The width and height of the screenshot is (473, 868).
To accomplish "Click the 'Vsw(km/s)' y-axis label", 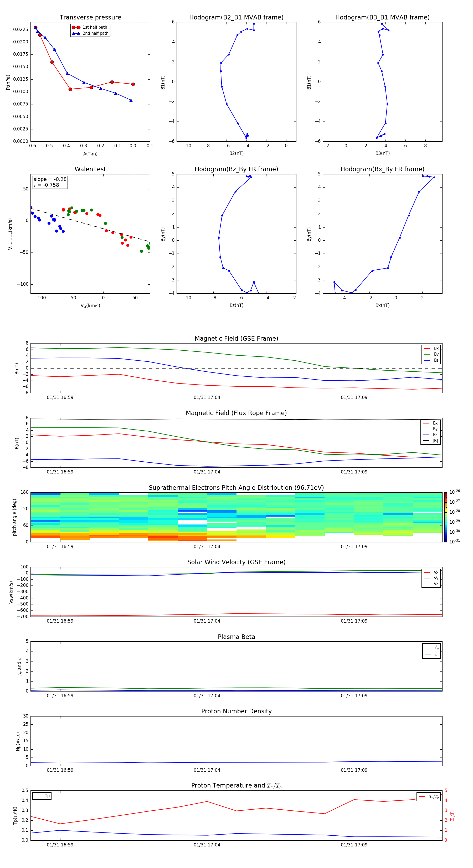I will [x=11, y=592].
